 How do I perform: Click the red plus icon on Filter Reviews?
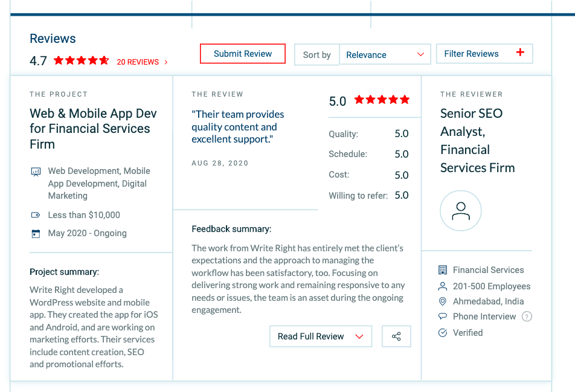[520, 53]
